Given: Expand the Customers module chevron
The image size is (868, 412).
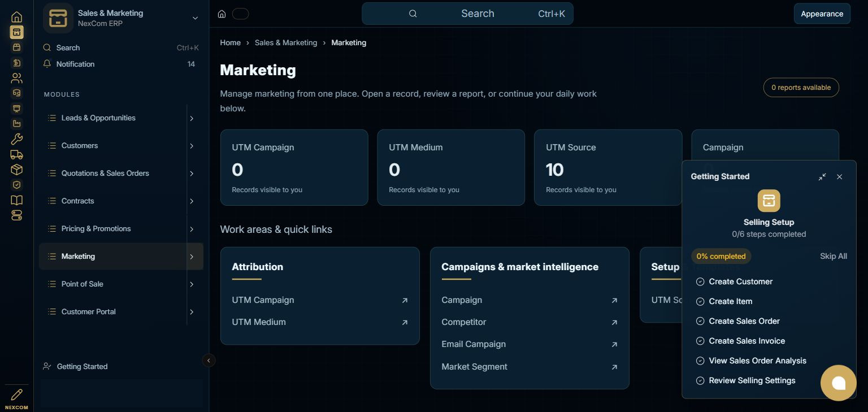Looking at the screenshot, I should [192, 146].
